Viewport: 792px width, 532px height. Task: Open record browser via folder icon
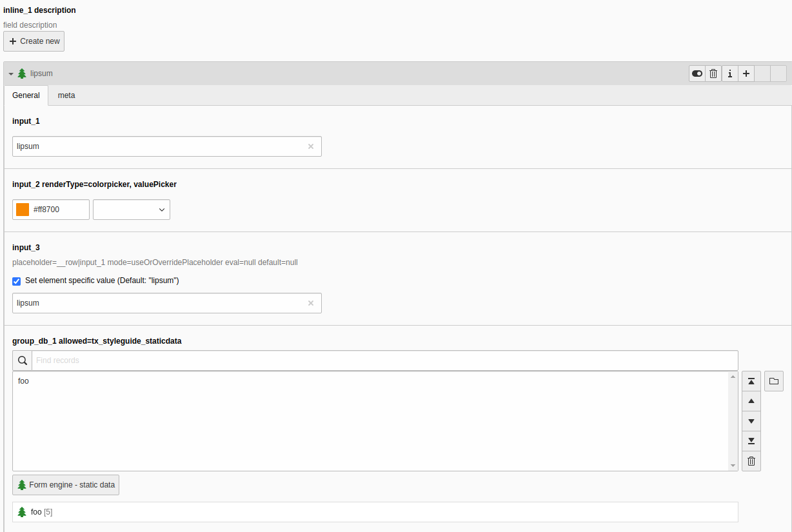(x=774, y=381)
